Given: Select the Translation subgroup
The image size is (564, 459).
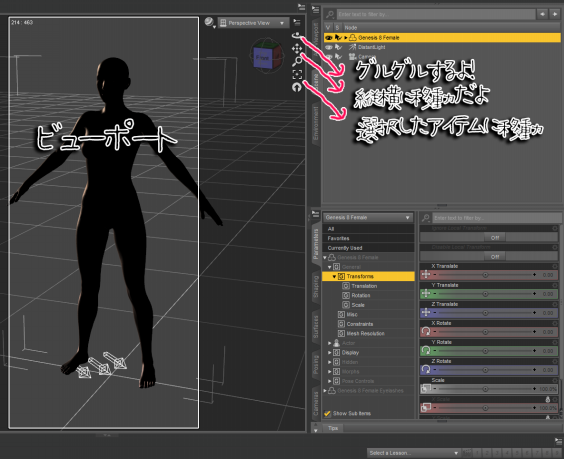Looking at the screenshot, I should pyautogui.click(x=364, y=286).
